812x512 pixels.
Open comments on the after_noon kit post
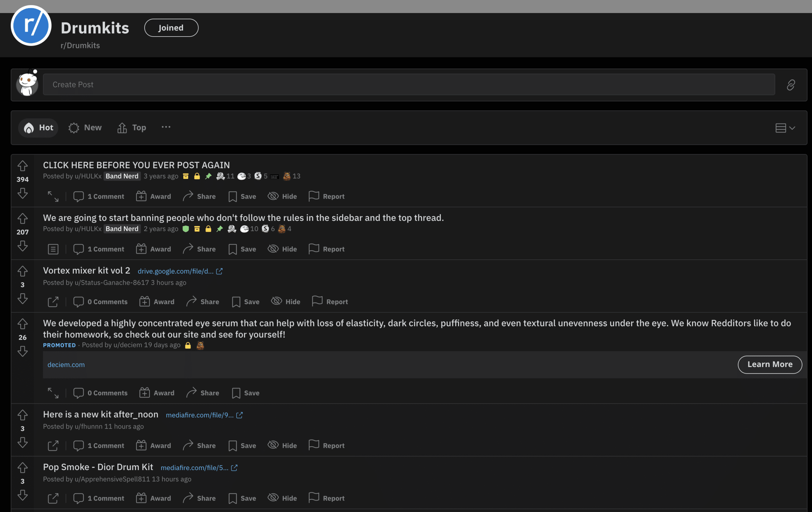point(99,446)
